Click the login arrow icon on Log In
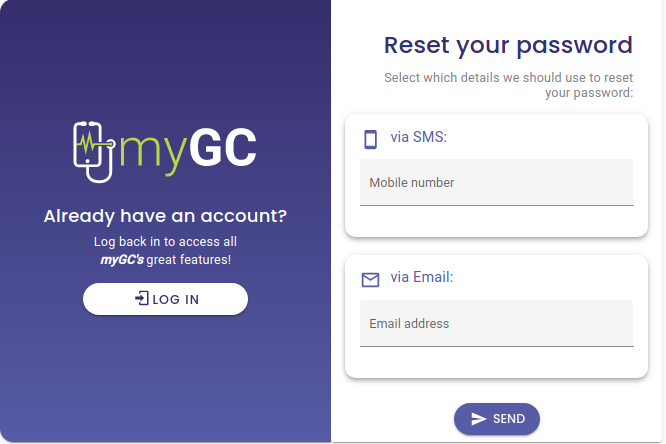 pyautogui.click(x=141, y=299)
